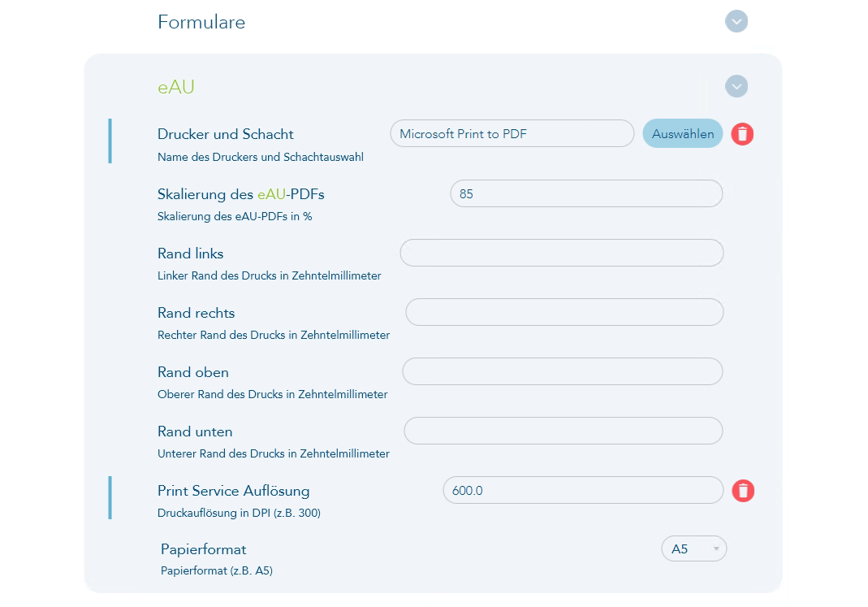Collapse the eAU section
868x607 pixels.
pos(736,86)
